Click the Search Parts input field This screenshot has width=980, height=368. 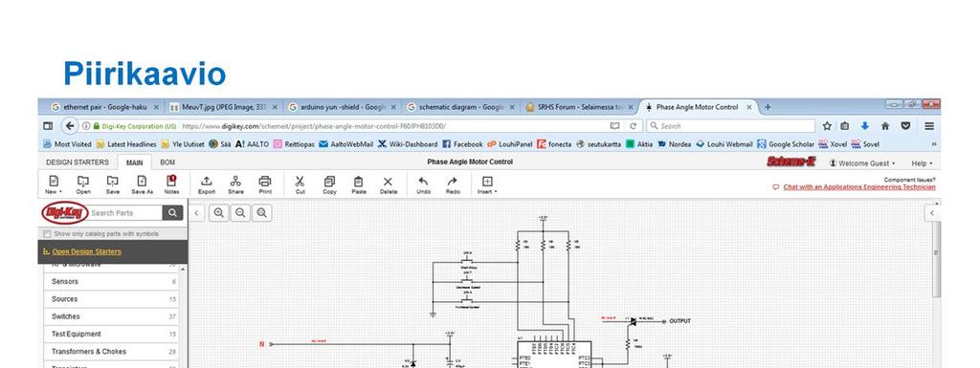pos(125,213)
